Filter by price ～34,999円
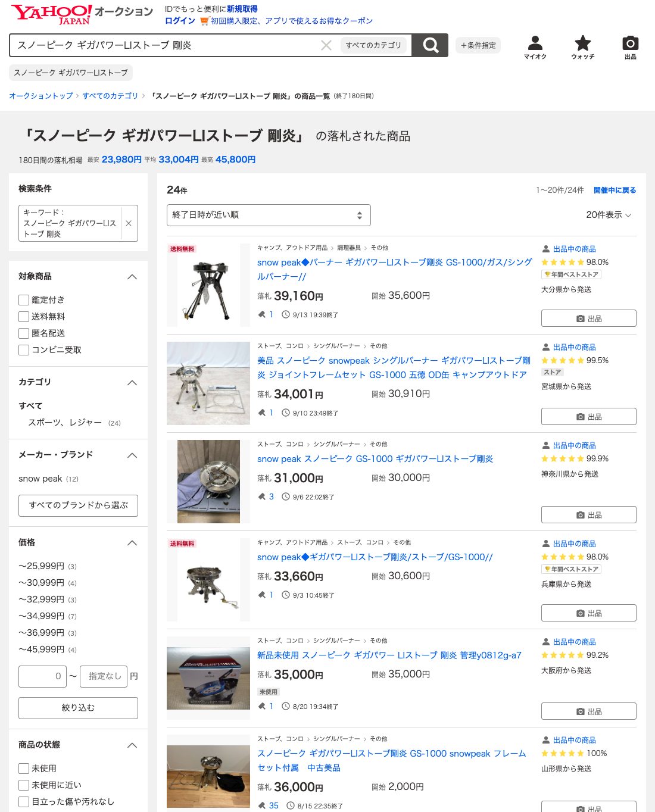The height and width of the screenshot is (812, 655). tap(42, 616)
